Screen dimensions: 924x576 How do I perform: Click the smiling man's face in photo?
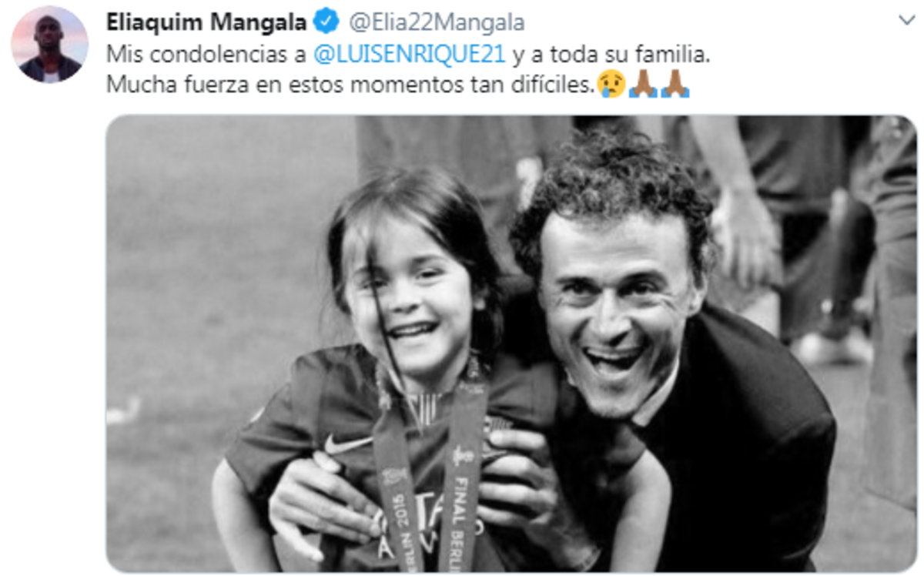(614, 305)
